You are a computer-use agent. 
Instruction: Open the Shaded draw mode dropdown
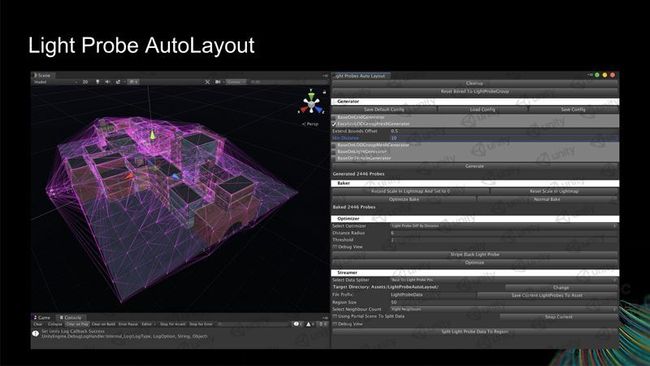click(x=56, y=82)
